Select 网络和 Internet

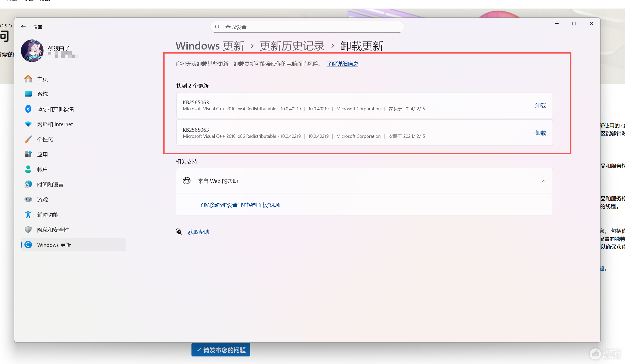point(73,124)
